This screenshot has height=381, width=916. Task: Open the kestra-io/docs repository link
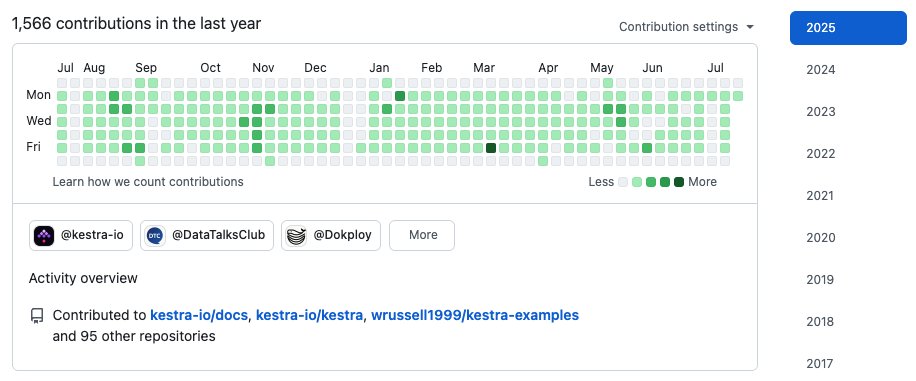(x=200, y=316)
